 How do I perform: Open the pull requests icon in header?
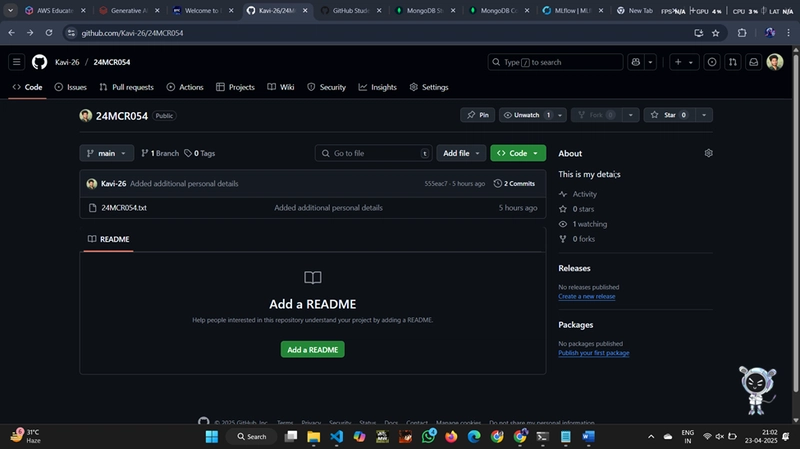pyautogui.click(x=733, y=62)
